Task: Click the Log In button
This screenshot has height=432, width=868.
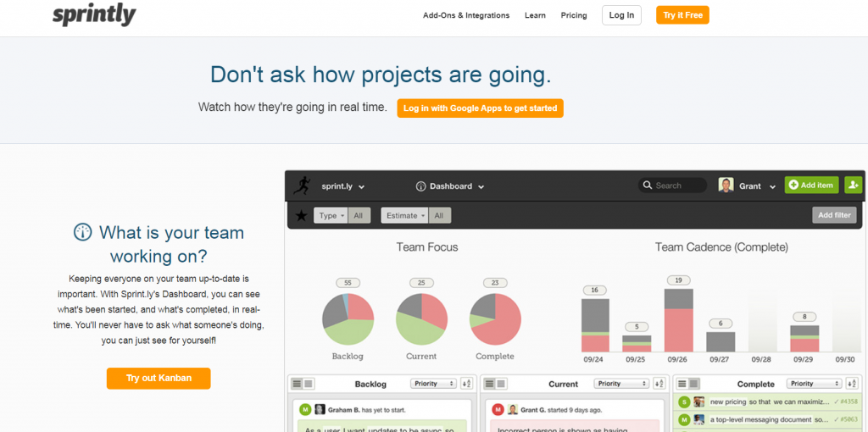Action: [621, 15]
